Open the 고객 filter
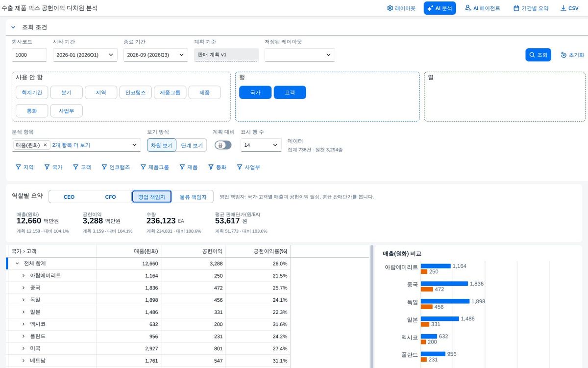The image size is (588, 368). click(82, 167)
